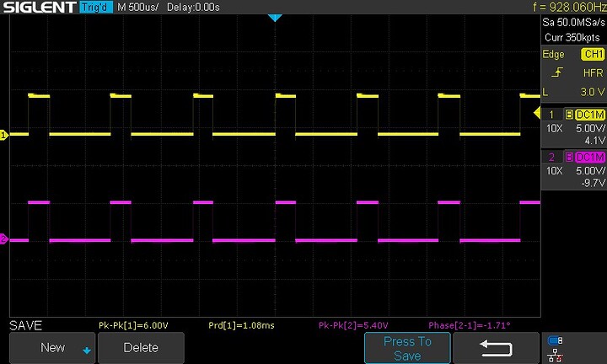Click channel 1 bandwidth limit B icon
Viewport: 607px width, 364px height.
pos(569,115)
